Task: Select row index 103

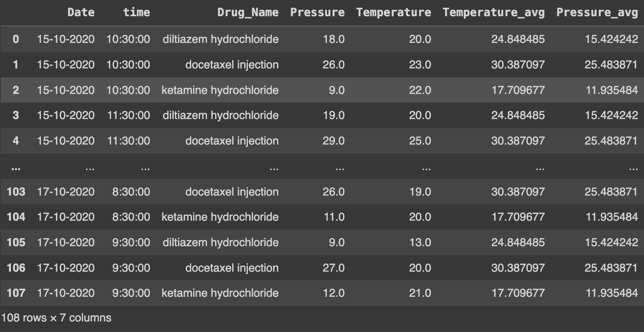Action: tap(16, 192)
